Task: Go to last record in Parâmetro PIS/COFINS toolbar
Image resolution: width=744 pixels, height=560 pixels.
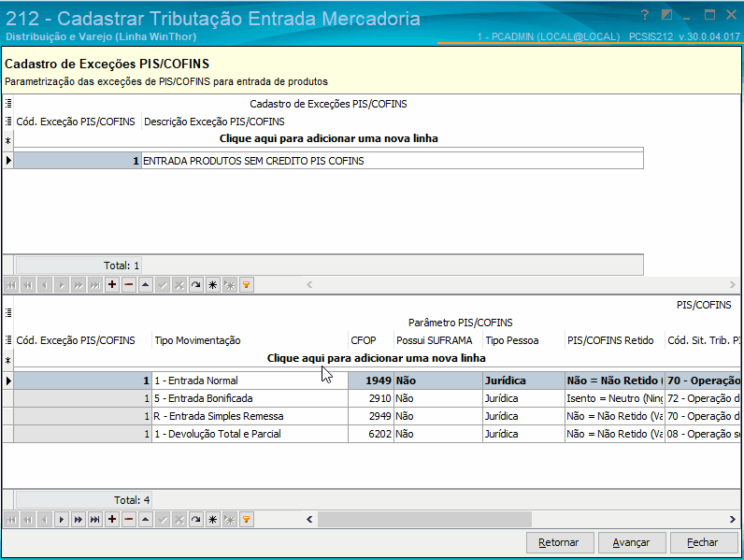Action: tap(95, 519)
